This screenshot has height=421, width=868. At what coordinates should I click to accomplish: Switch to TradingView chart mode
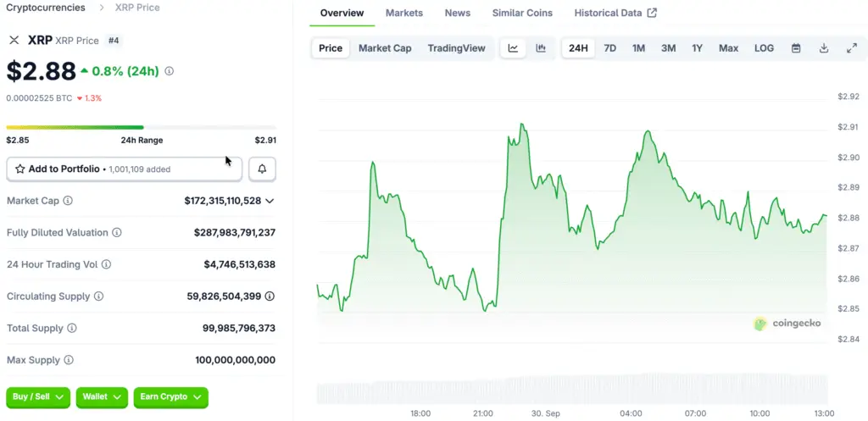pos(456,48)
